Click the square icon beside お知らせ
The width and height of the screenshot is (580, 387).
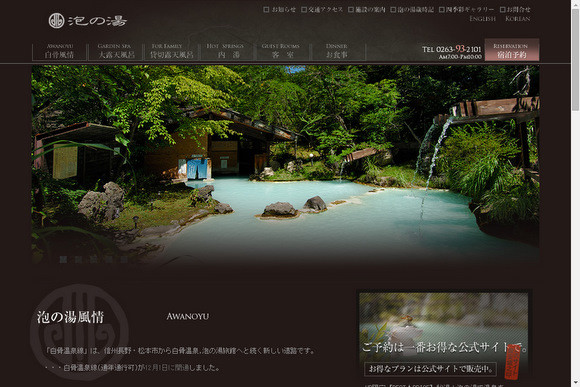(x=266, y=10)
